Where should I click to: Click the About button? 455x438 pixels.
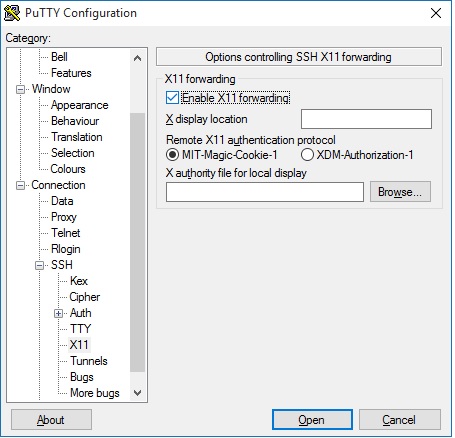coord(51,420)
